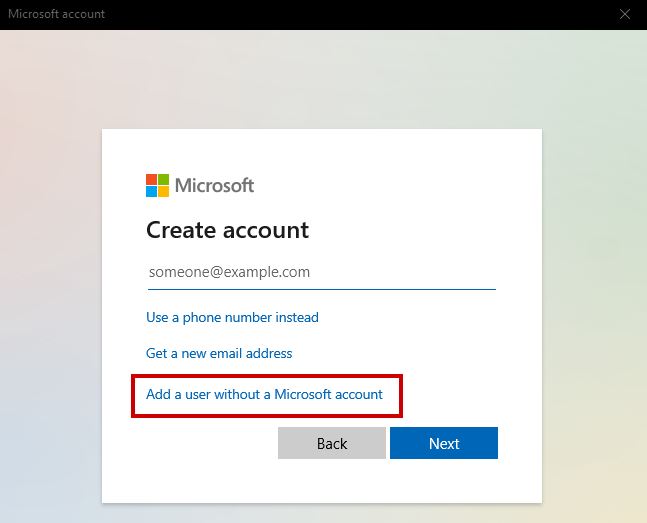Close the Microsoft account window
Image resolution: width=647 pixels, height=523 pixels.
(624, 14)
